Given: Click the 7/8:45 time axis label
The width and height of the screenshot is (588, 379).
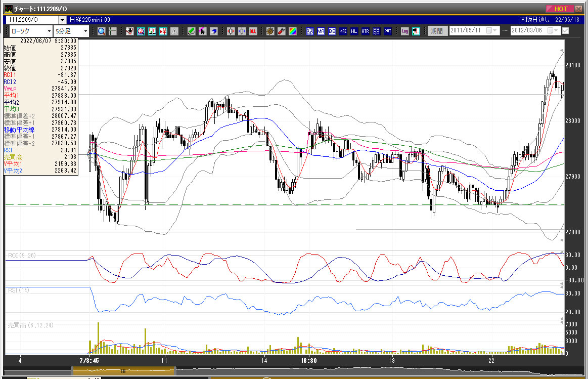Looking at the screenshot, I should [89, 361].
